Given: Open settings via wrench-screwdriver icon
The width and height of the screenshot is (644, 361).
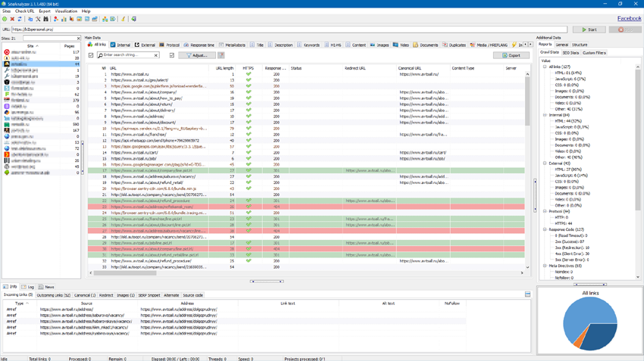Looking at the screenshot, I should [x=38, y=19].
